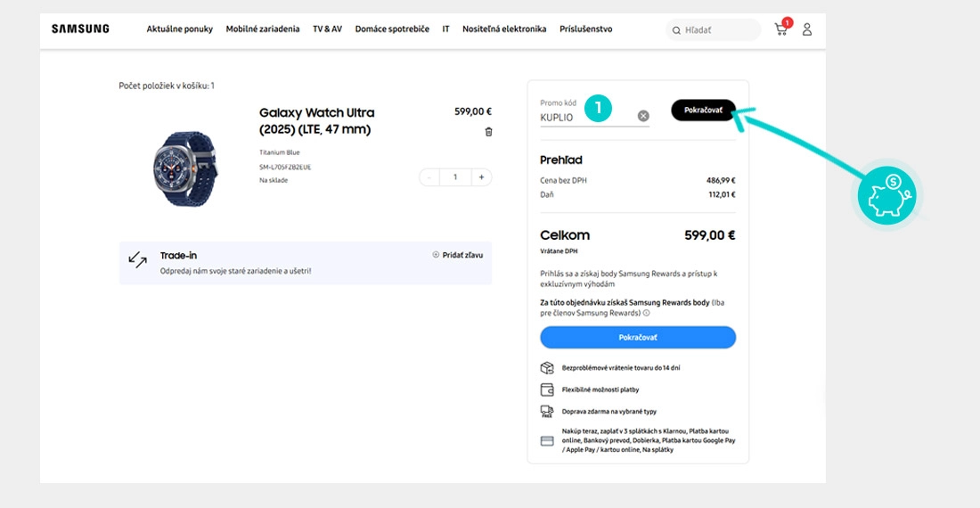This screenshot has height=508, width=980.
Task: Click the Galaxy Watch Ultra image
Action: point(185,168)
